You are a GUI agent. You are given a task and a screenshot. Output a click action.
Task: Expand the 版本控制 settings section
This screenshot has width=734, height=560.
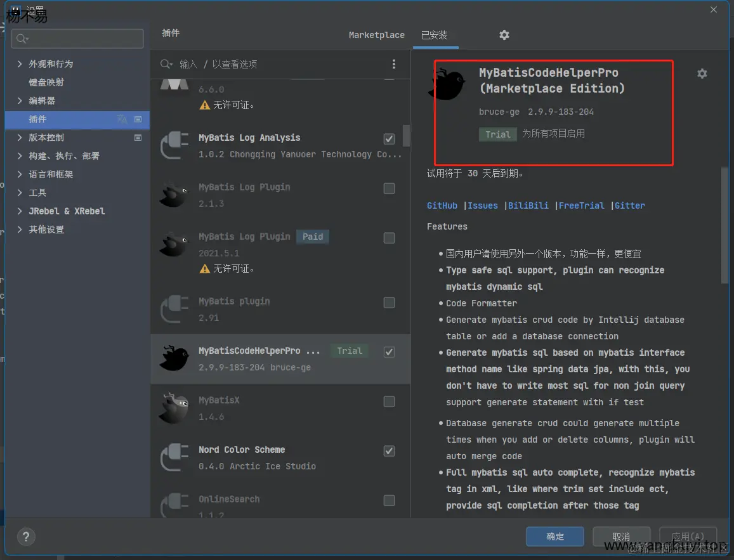click(20, 138)
